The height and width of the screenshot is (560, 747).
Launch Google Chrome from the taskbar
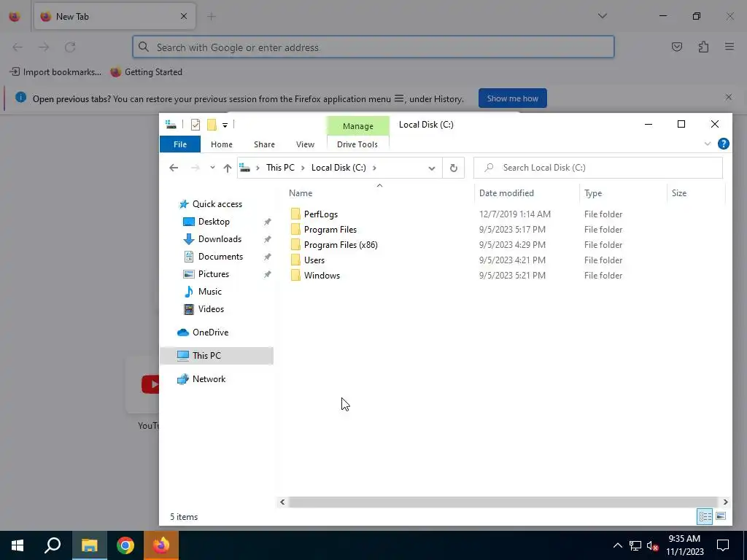click(x=125, y=545)
